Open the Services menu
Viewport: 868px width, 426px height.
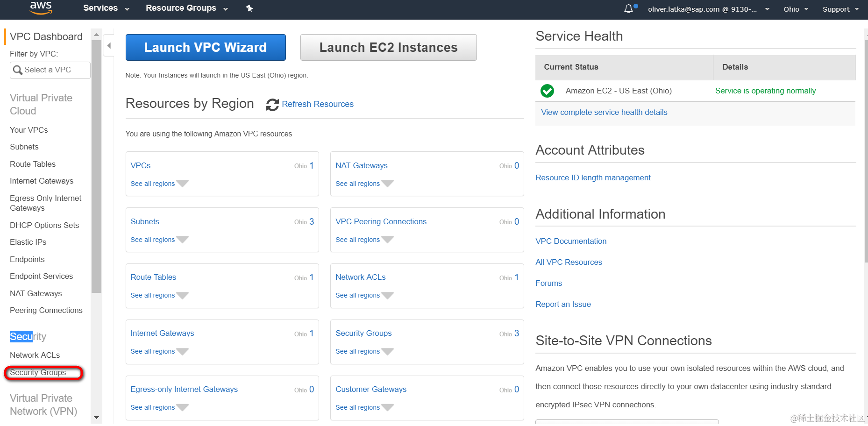(106, 8)
